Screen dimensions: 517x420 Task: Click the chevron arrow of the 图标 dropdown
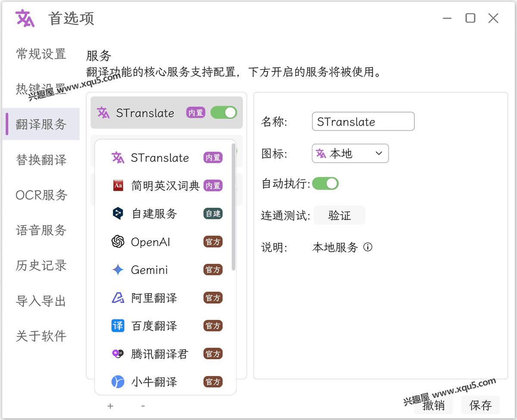point(379,153)
